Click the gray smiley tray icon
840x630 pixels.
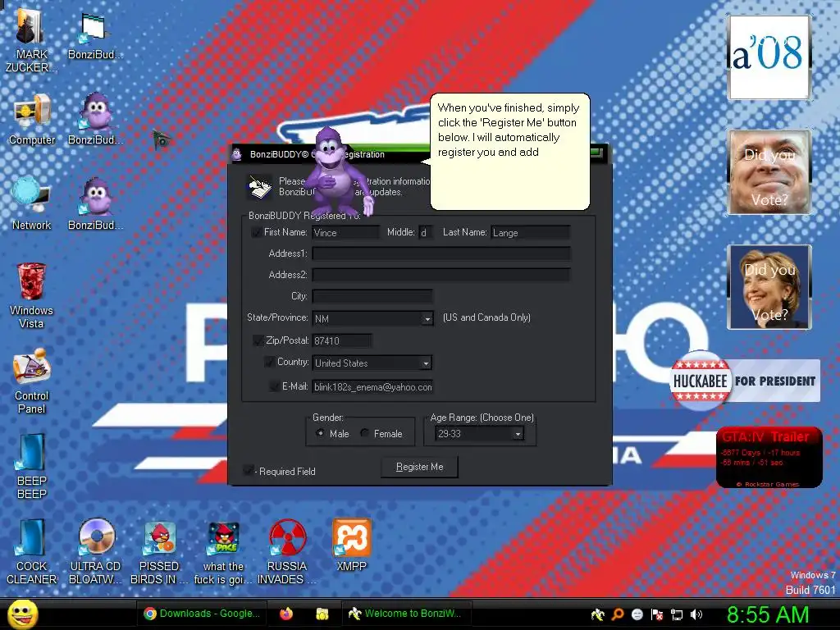coord(637,614)
